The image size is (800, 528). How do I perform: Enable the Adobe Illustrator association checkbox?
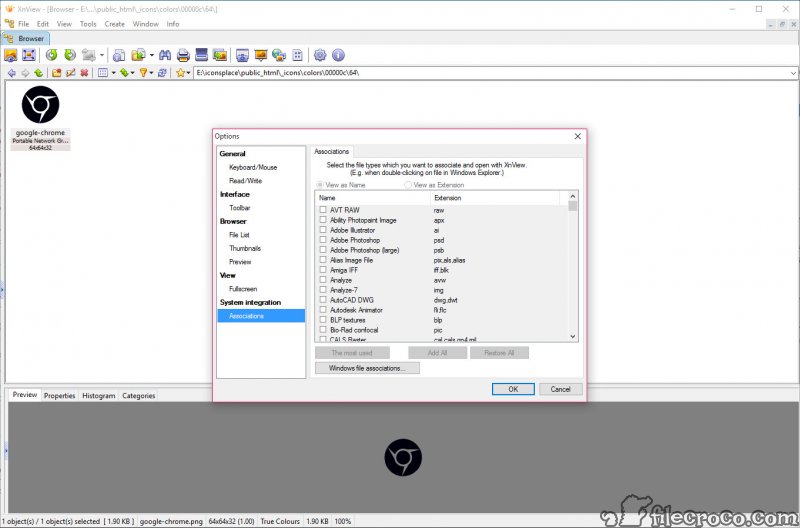pos(323,230)
